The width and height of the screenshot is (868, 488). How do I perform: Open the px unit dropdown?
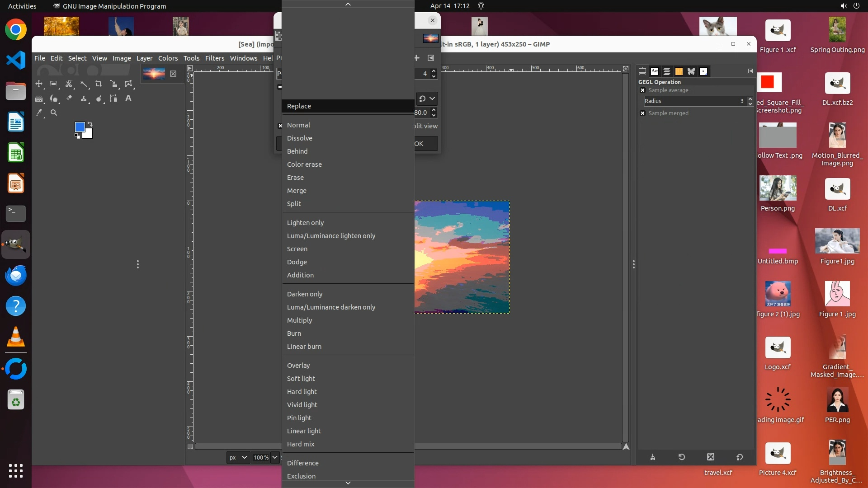click(238, 457)
